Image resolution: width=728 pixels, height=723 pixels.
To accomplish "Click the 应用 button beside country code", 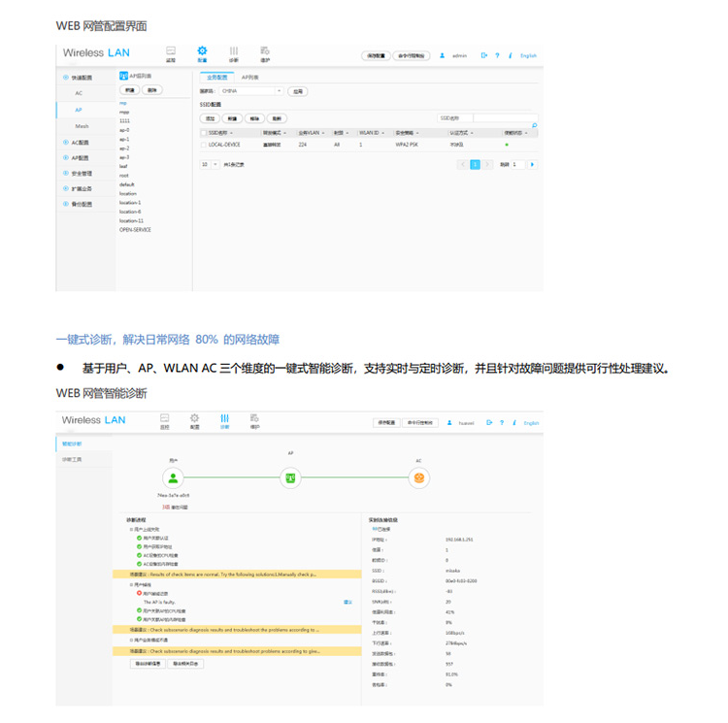I will [298, 90].
